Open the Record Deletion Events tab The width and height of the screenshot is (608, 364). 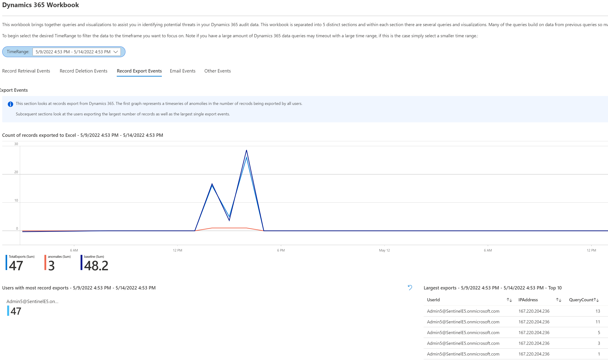(83, 71)
